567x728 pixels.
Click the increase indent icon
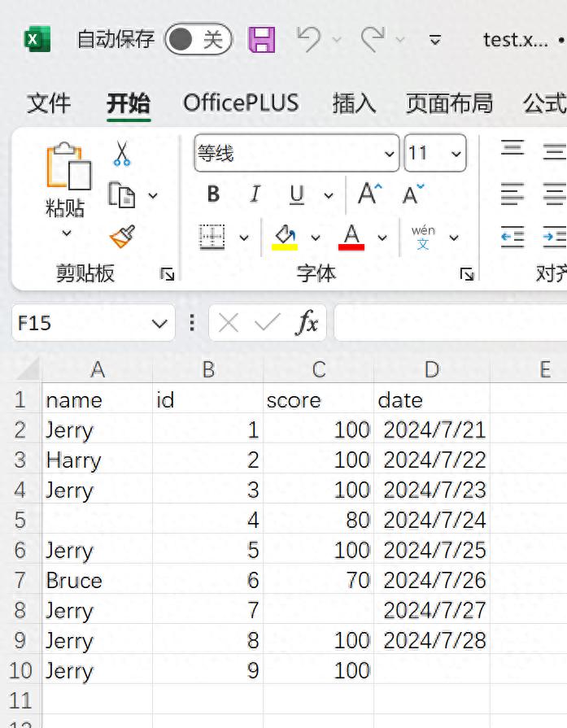(555, 238)
